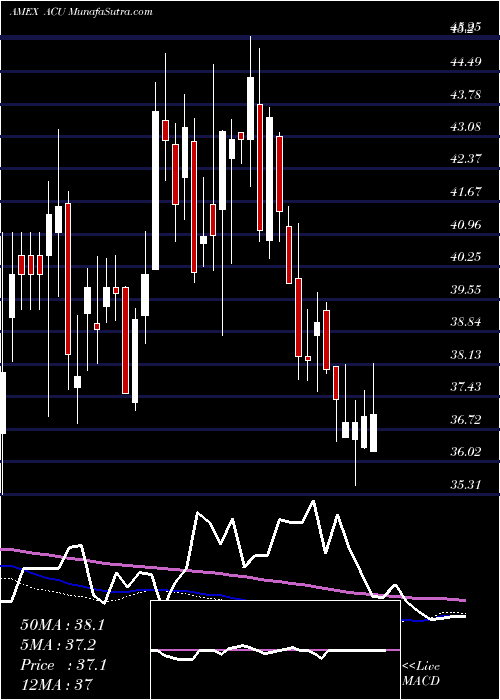Viewport: 500px width, 700px height.
Task: Click the last white candlestick on the right
Action: pos(373,433)
